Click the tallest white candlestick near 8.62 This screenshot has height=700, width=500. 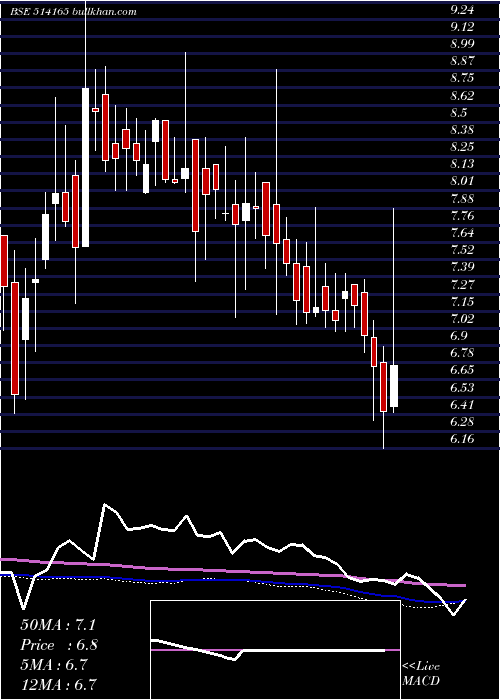(x=85, y=167)
